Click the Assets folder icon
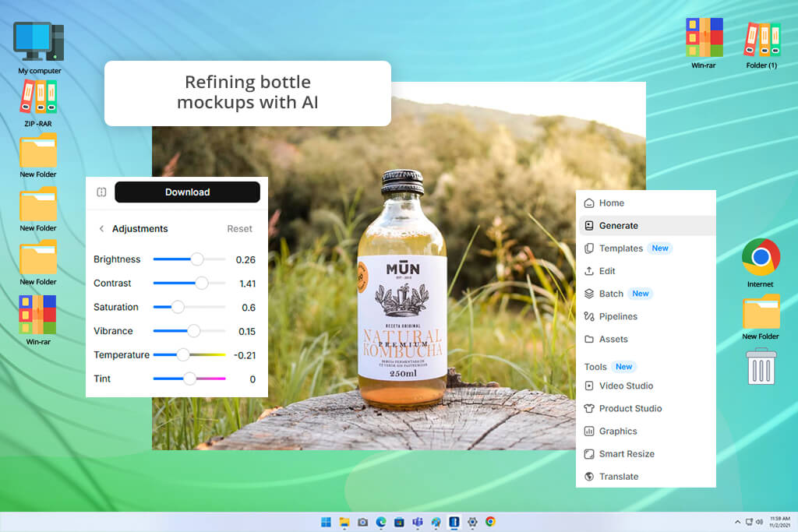Viewport: 798px width, 532px height. [x=589, y=340]
